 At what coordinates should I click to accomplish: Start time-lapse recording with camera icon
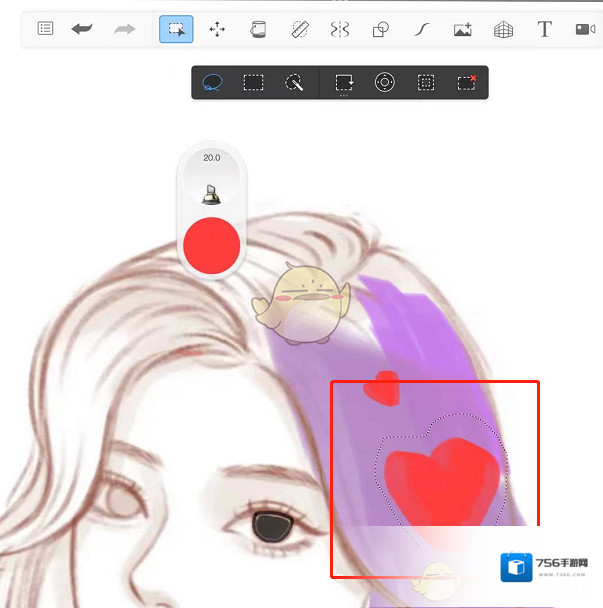tap(585, 29)
